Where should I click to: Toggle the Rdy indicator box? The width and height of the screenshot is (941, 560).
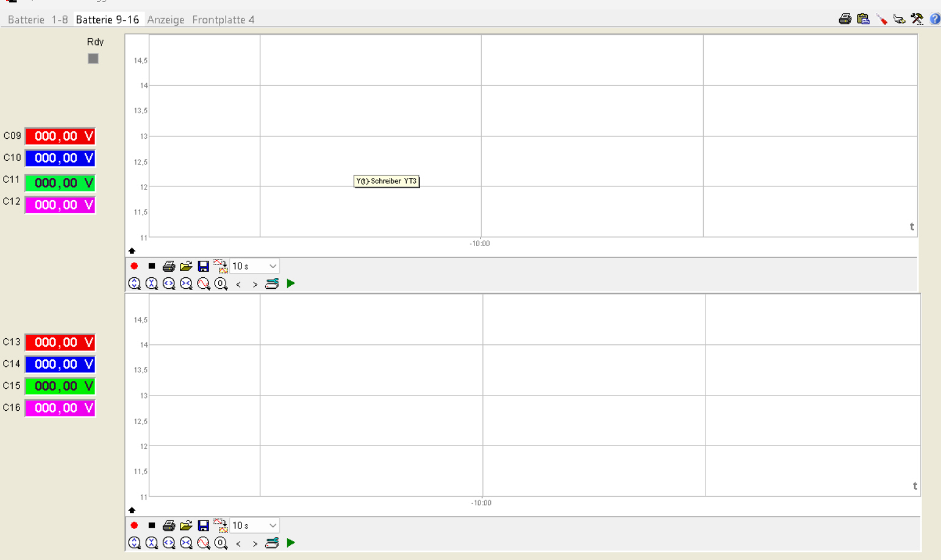(x=93, y=58)
